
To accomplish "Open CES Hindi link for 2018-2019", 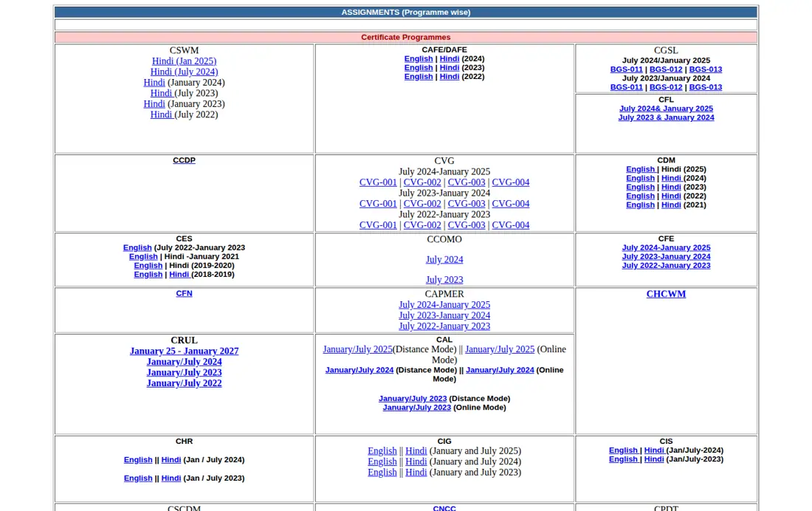I will (179, 274).
